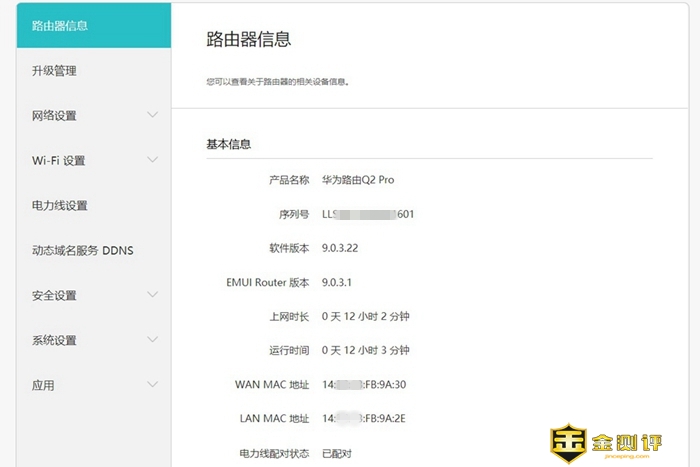Screen dimensions: 700x467
Task: Click the 网络设置 sidebar label
Action: click(54, 116)
